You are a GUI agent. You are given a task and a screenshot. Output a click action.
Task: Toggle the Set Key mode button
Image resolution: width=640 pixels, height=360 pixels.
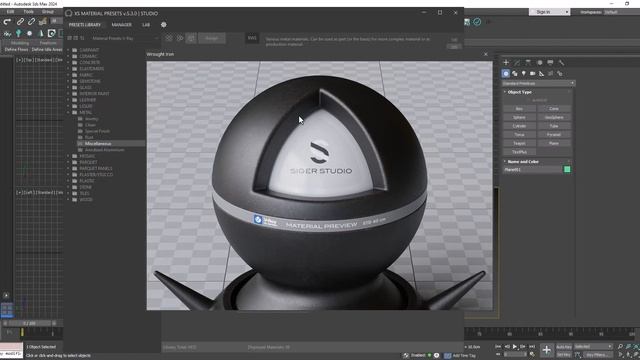pos(564,355)
